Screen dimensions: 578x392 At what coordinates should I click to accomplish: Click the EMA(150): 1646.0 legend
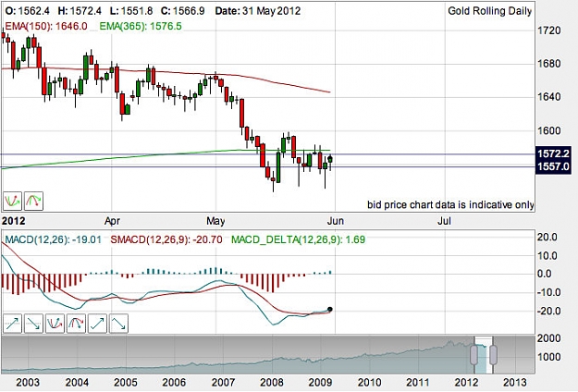tap(46, 26)
